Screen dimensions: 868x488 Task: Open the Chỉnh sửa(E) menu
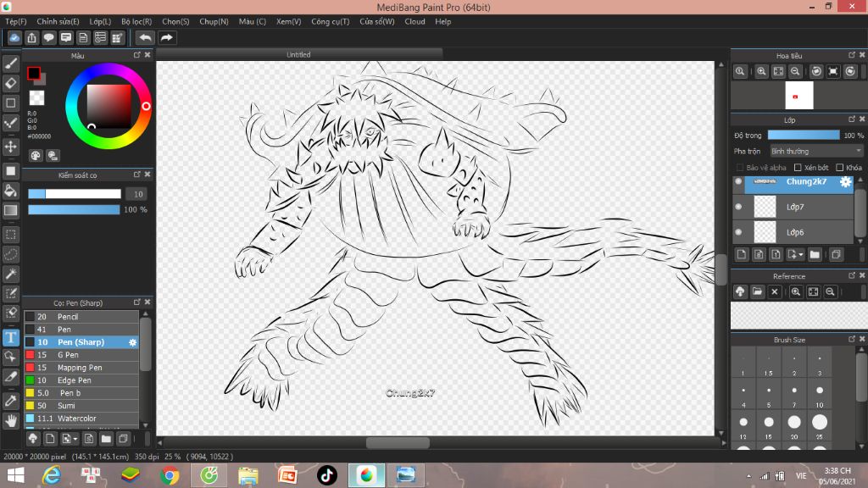[x=58, y=21]
